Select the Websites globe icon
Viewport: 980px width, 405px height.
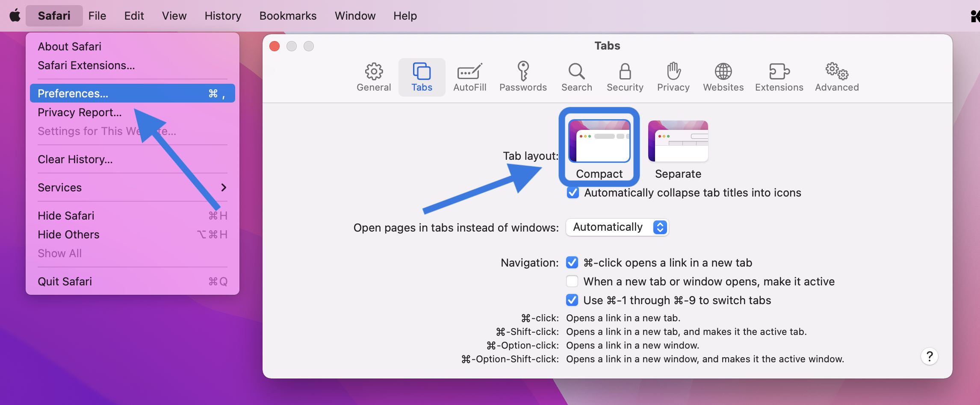(723, 77)
